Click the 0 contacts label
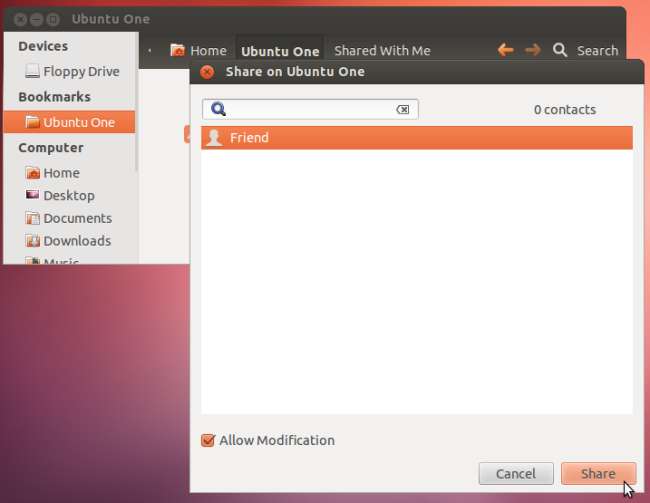This screenshot has height=503, width=650. tap(565, 109)
